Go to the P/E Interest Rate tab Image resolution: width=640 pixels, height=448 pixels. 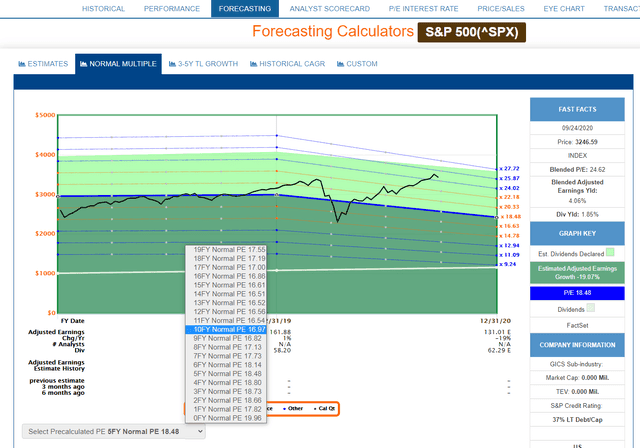424,9
